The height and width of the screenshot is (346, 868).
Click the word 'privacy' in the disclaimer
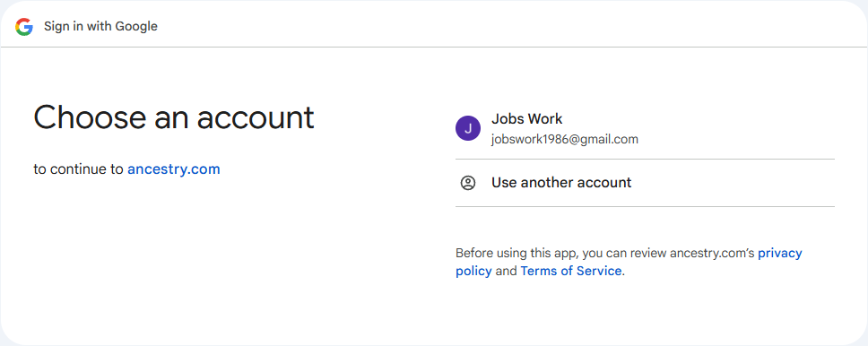pos(780,254)
